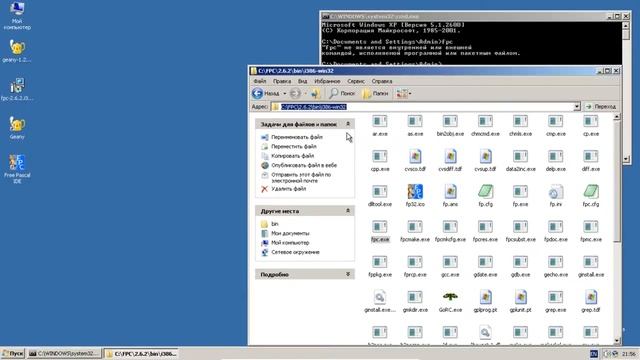
Task: Select the fpcres.exe file icon
Action: pyautogui.click(x=485, y=227)
